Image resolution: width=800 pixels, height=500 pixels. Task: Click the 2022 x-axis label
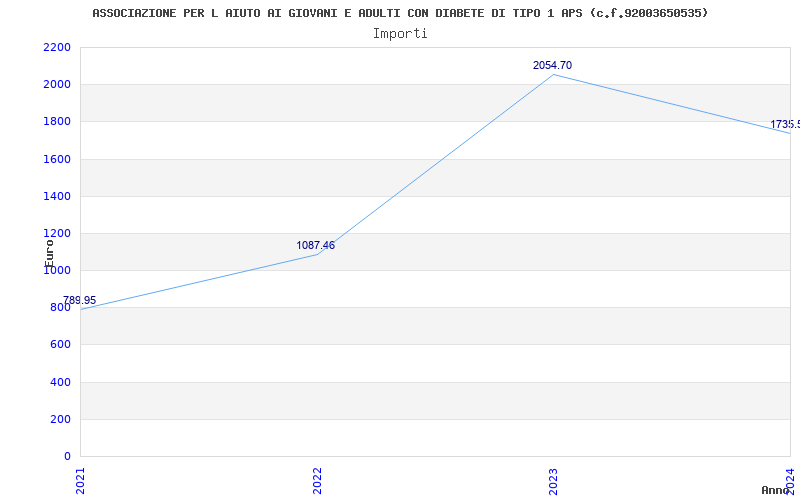[x=317, y=481]
